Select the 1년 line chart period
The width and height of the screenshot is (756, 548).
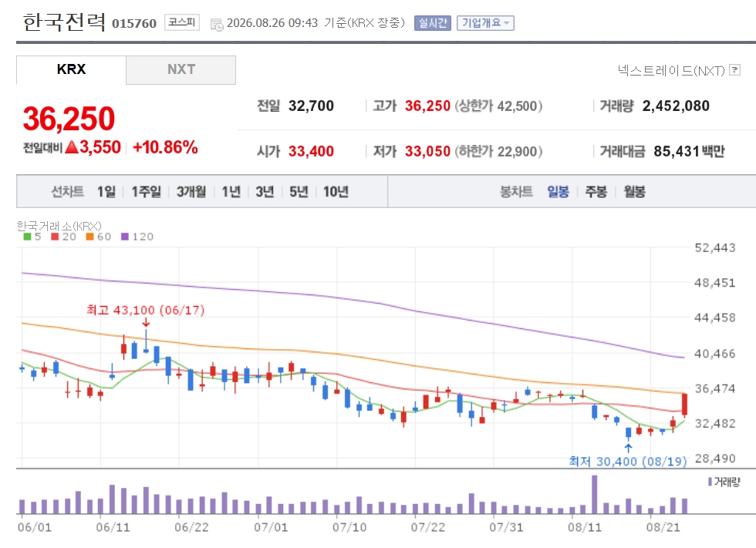[231, 192]
